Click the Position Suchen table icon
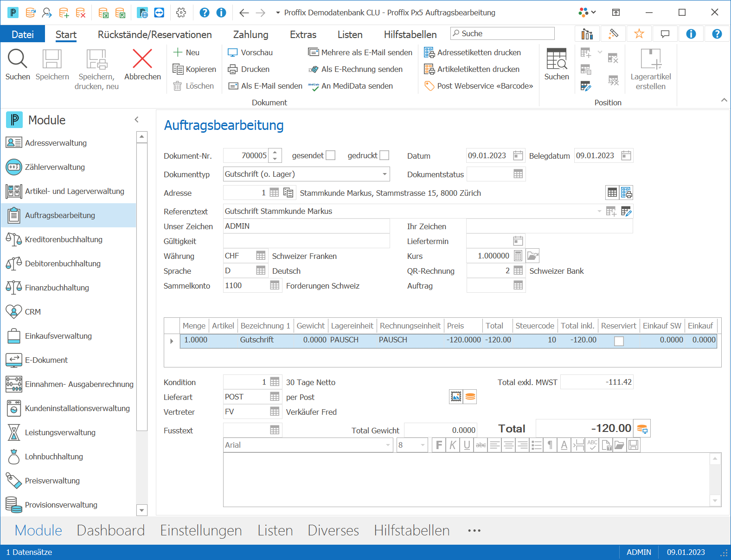 557,64
